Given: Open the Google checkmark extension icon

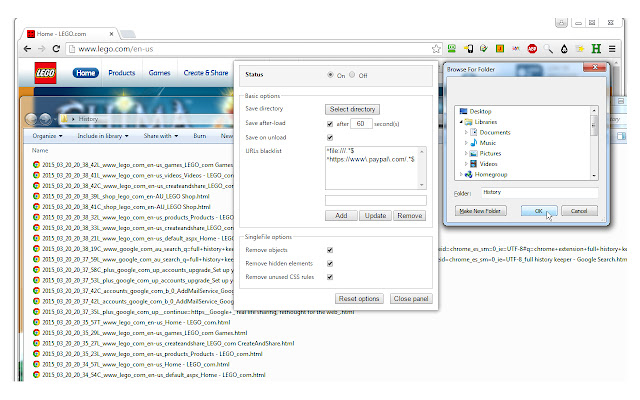Looking at the screenshot, I should (x=484, y=49).
